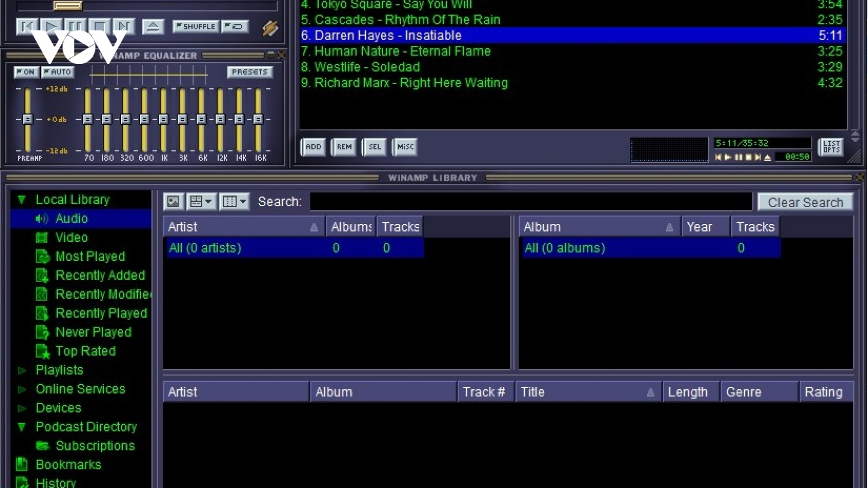Click the 16K equalizer band slider

258,119
